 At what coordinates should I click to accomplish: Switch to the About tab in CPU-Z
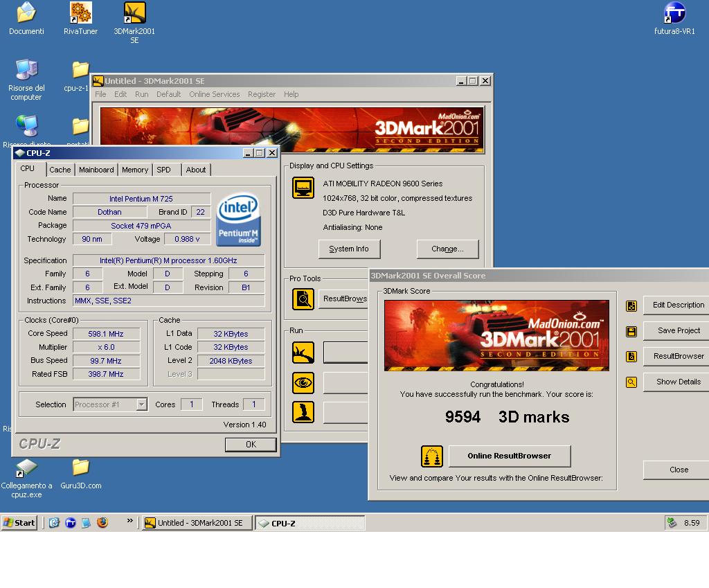(x=196, y=170)
